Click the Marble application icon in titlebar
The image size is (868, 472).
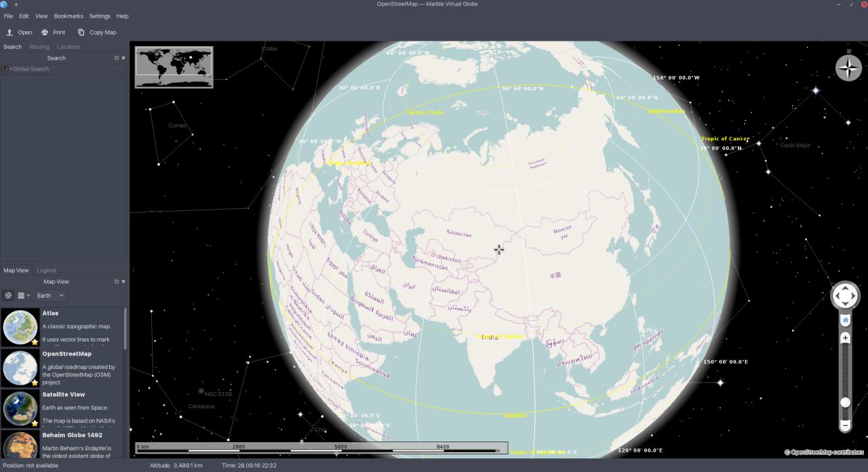(4, 4)
